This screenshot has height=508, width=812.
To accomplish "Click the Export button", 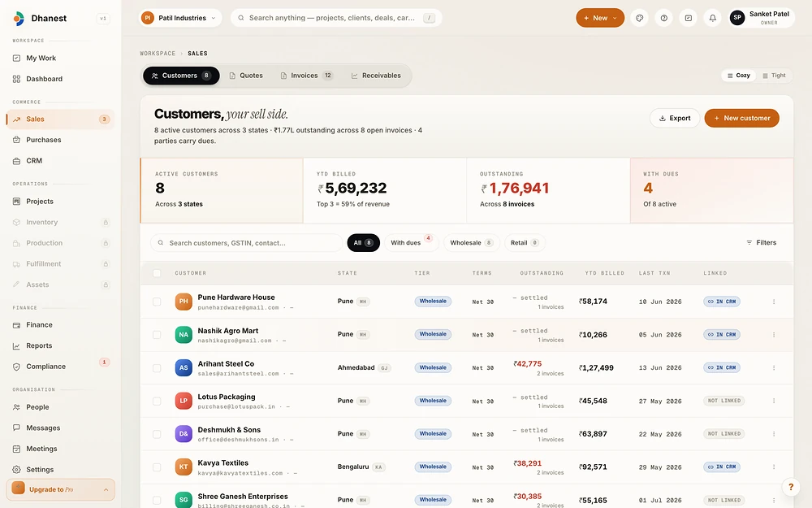I will click(x=675, y=118).
